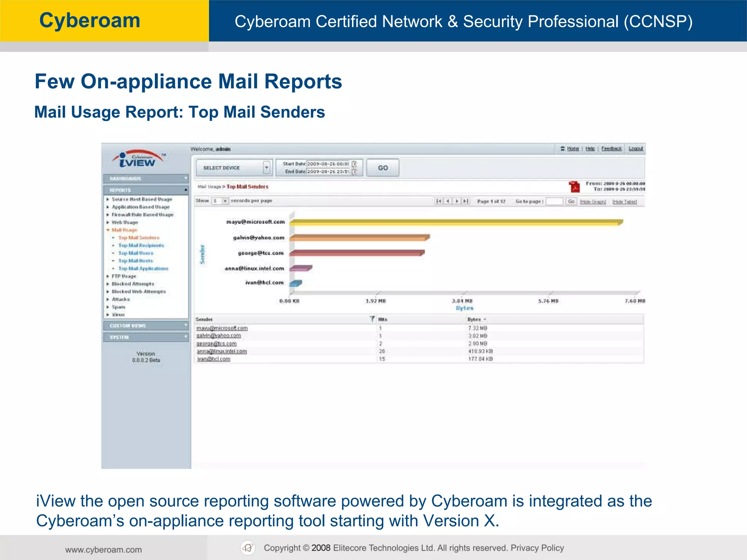Expand Blocked Web Attempts reports
Image resolution: width=747 pixels, height=560 pixels.
139,292
